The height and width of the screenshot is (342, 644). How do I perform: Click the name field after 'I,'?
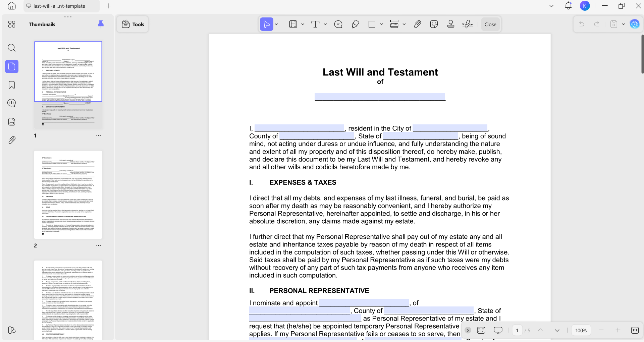point(299,128)
